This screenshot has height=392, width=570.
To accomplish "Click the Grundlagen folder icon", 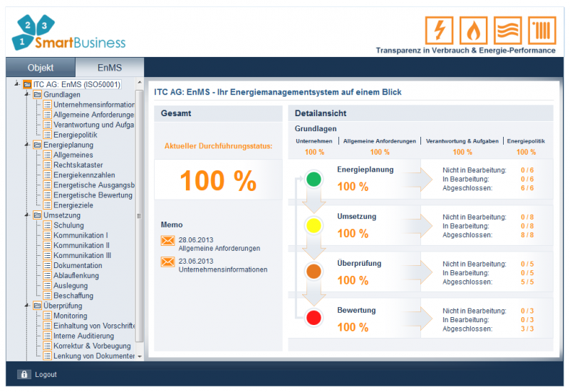I will [37, 95].
